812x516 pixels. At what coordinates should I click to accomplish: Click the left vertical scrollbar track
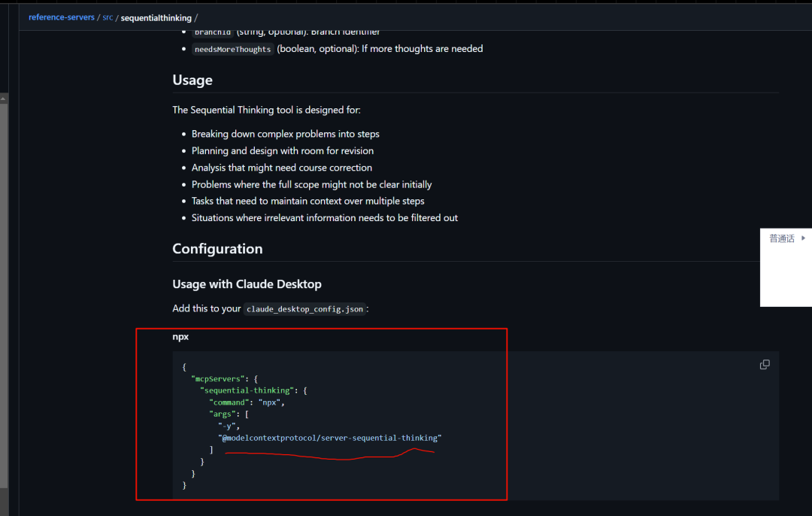click(x=4, y=301)
